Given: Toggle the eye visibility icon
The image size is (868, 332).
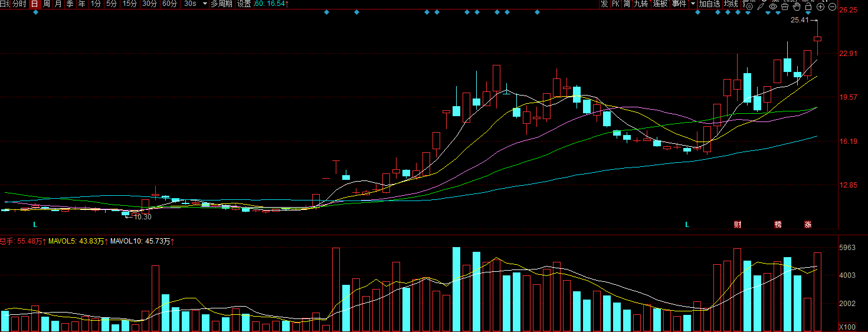Looking at the screenshot, I should pos(773,7).
